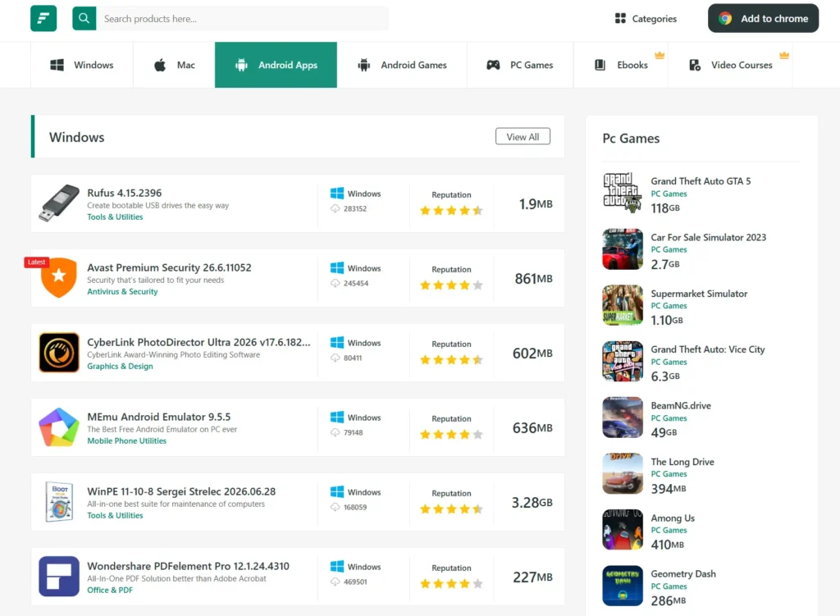Open the Android Games tab
This screenshot has width=840, height=616.
point(402,65)
